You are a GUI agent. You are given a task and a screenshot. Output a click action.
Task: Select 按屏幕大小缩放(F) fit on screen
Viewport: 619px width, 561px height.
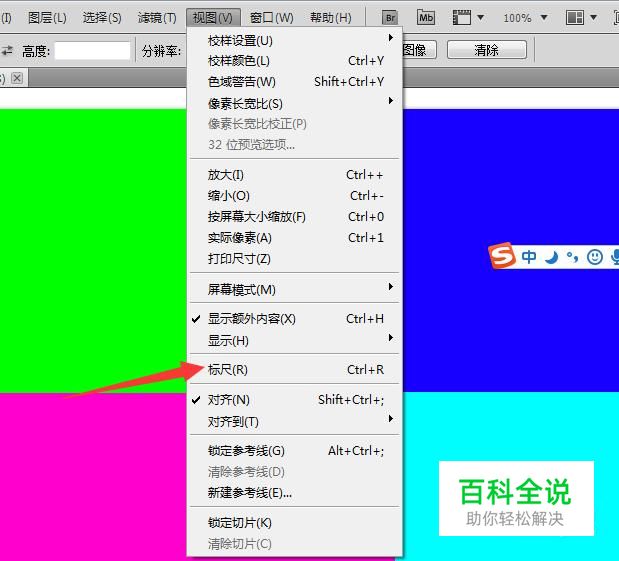[294, 217]
